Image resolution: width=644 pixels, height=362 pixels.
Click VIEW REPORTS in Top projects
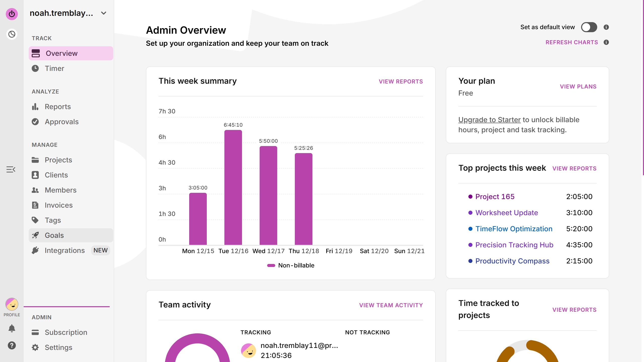pyautogui.click(x=574, y=168)
